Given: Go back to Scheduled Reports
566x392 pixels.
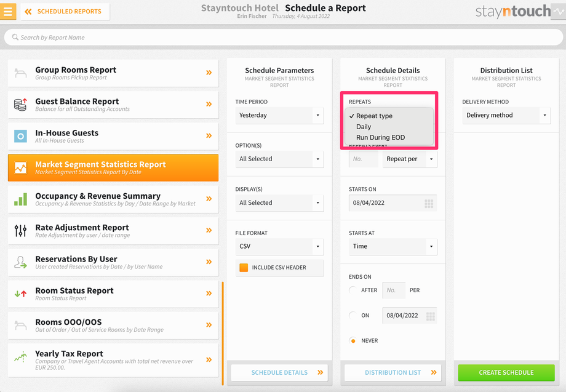Looking at the screenshot, I should [x=65, y=12].
